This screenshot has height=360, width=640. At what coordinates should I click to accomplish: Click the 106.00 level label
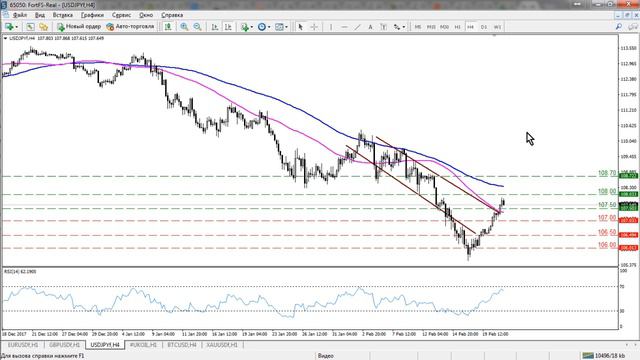(x=607, y=245)
